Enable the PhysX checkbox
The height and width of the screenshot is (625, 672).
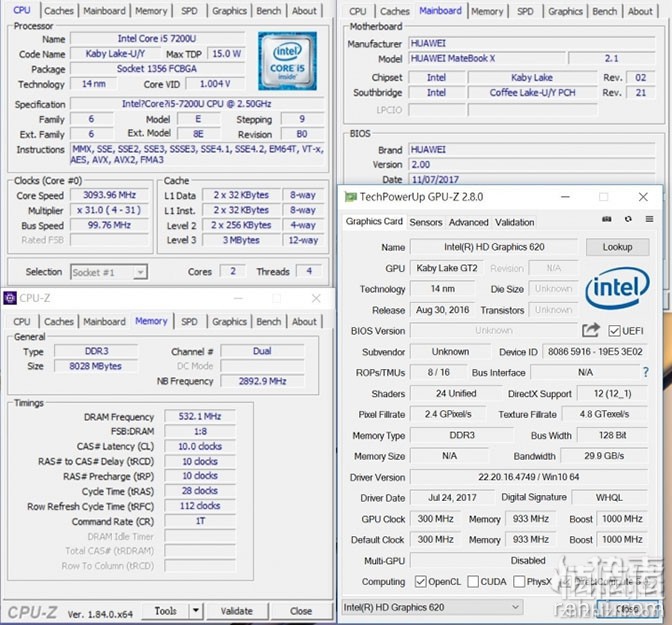[x=519, y=581]
